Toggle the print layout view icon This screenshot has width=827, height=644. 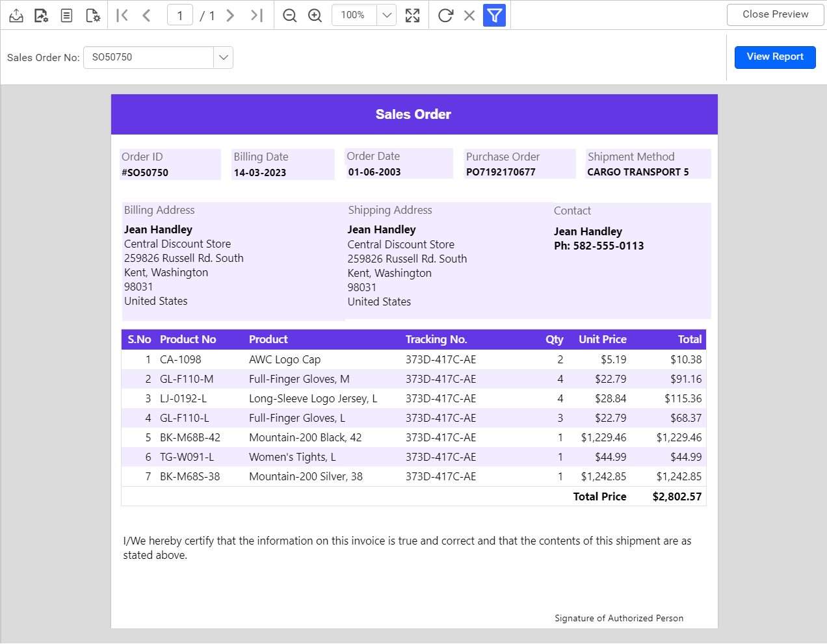click(x=66, y=15)
